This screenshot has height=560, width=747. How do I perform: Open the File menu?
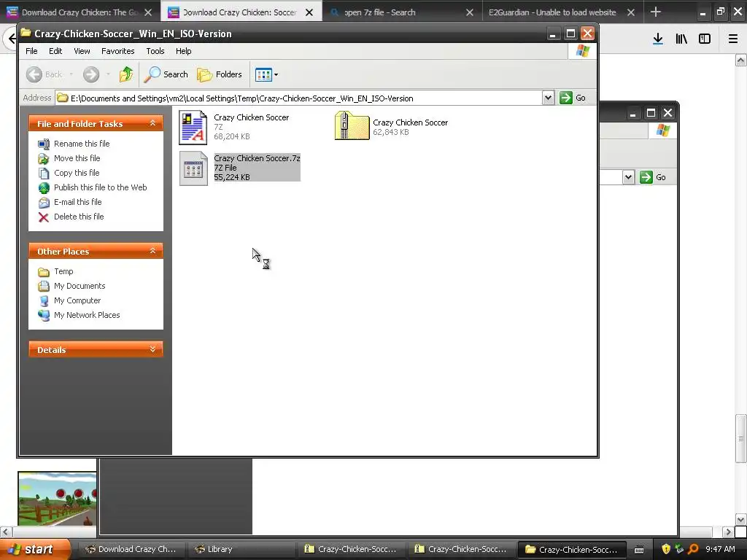[31, 51]
